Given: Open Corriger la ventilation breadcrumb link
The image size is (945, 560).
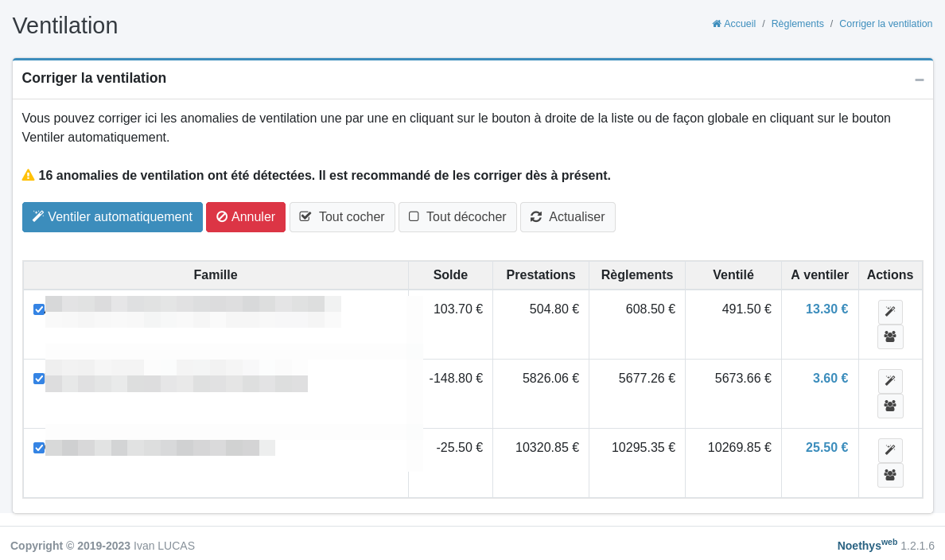Looking at the screenshot, I should pyautogui.click(x=885, y=24).
